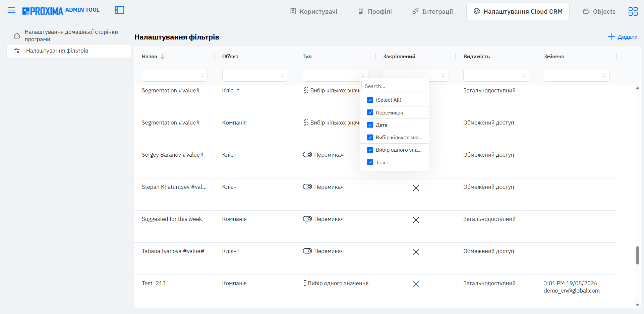Click the Інтеграції plug icon
This screenshot has height=314, width=644.
point(415,11)
